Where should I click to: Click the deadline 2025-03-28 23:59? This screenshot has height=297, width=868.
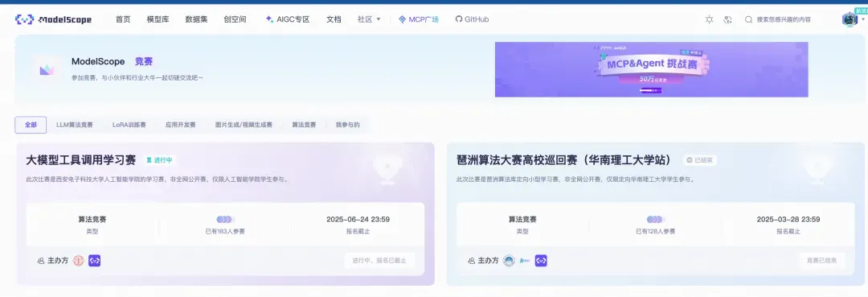[788, 220]
